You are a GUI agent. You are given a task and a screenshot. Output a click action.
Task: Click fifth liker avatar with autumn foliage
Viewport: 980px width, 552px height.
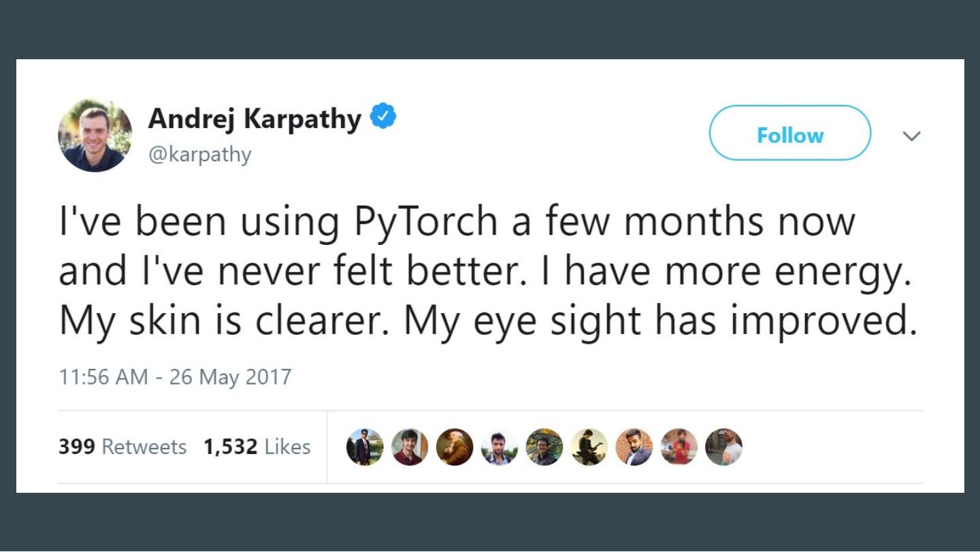(x=544, y=447)
